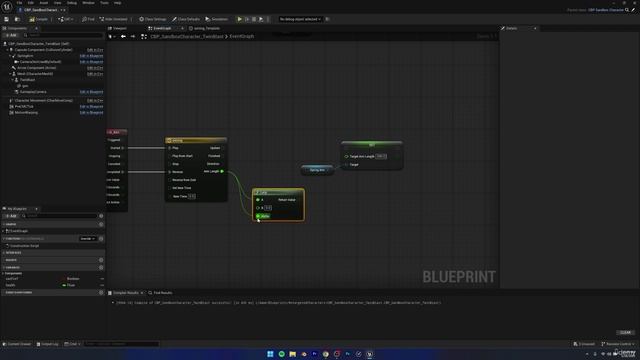Select the Spring Arm variable node

318,170
